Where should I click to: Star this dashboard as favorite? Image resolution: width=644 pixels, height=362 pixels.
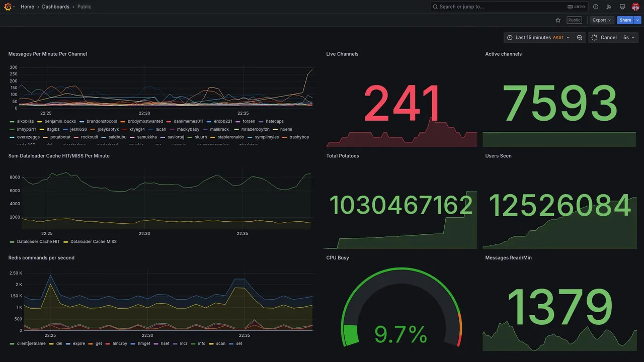point(558,20)
